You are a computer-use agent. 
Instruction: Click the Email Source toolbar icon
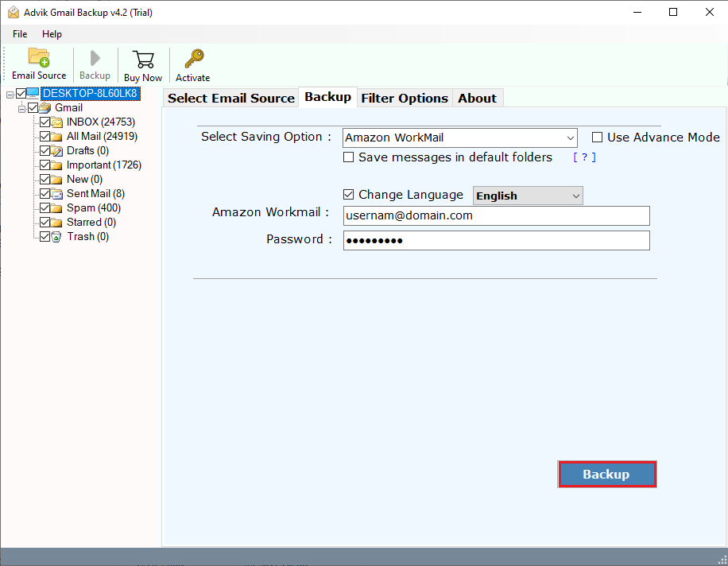click(x=39, y=57)
